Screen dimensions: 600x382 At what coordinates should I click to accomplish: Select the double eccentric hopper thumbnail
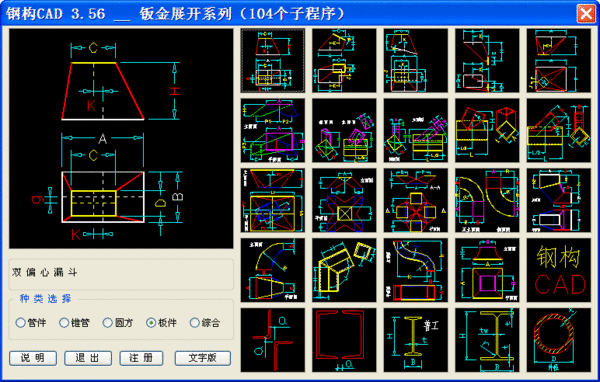(x=273, y=60)
